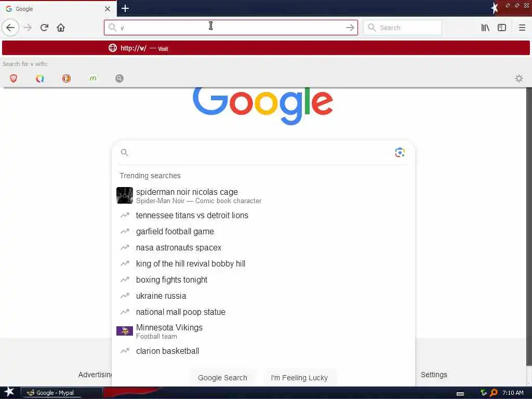Reload the current page

[44, 28]
